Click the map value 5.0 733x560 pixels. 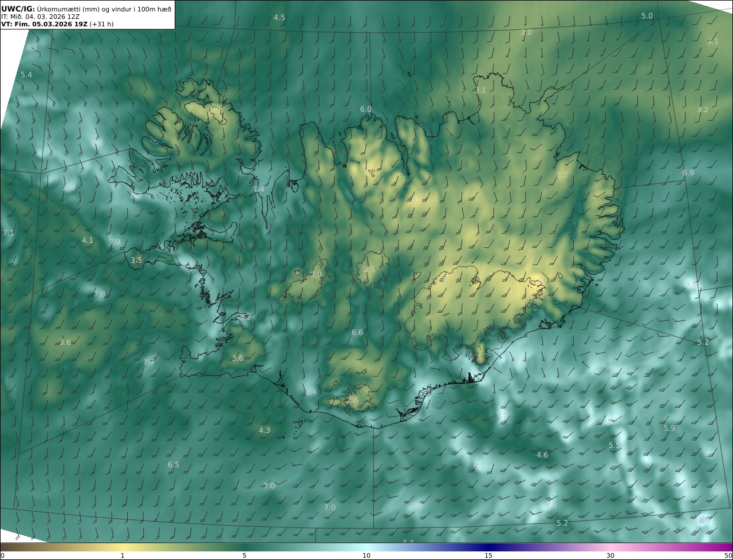point(647,16)
